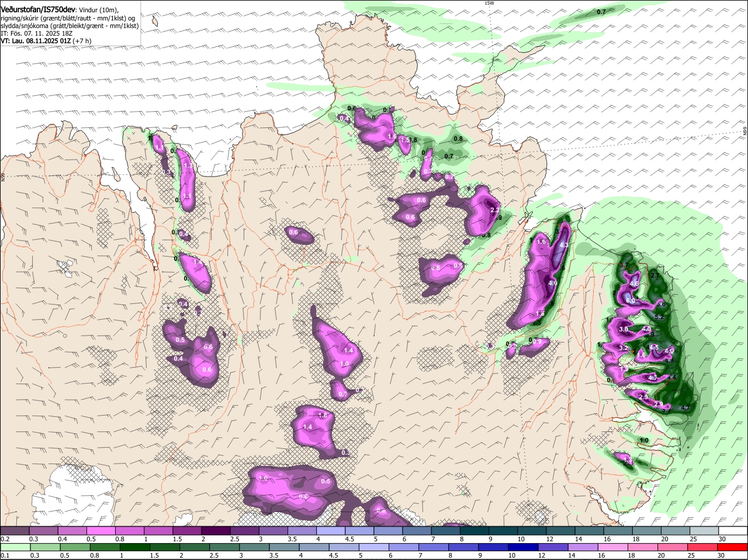Click the '5.2' precipitation value on the map
The width and height of the screenshot is (748, 560).
pos(659,317)
